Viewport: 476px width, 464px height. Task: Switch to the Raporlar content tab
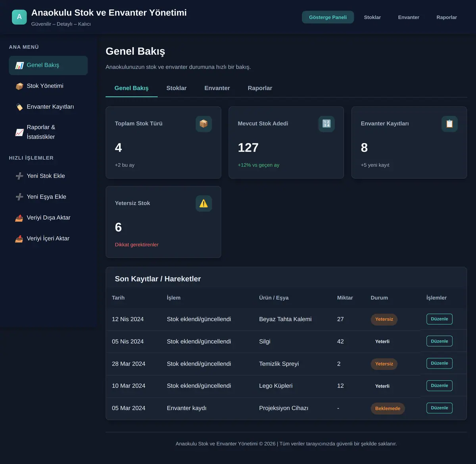260,88
